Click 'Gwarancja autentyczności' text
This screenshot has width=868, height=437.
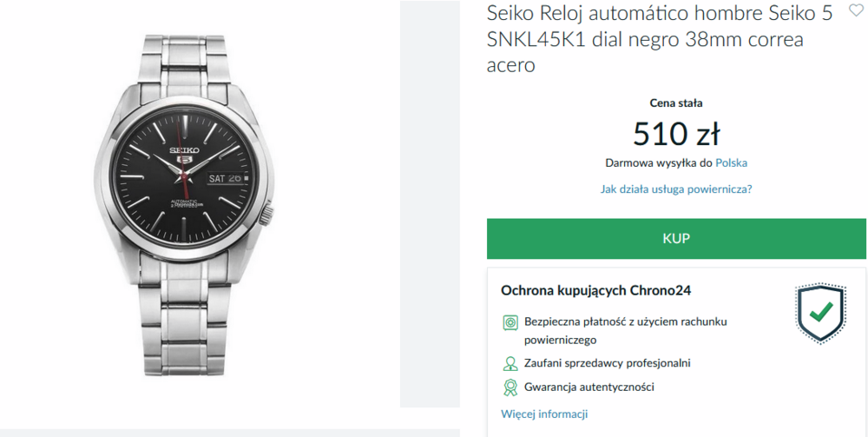click(589, 387)
